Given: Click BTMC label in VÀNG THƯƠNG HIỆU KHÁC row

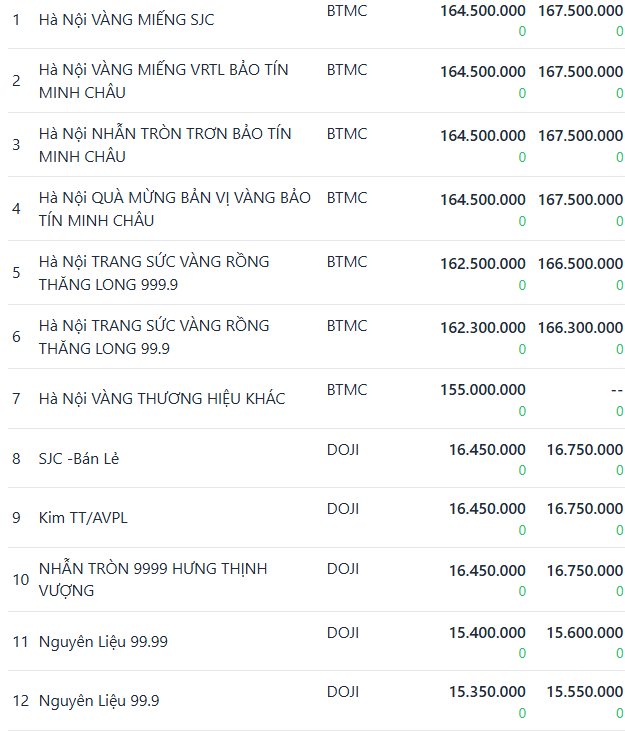Looking at the screenshot, I should point(347,390).
